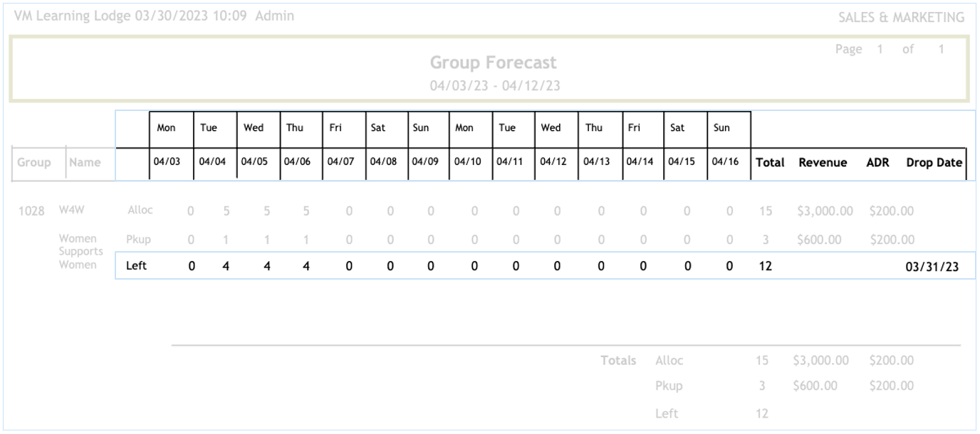The height and width of the screenshot is (434, 980).
Task: Click the Left row label for group 1028
Action: [136, 266]
